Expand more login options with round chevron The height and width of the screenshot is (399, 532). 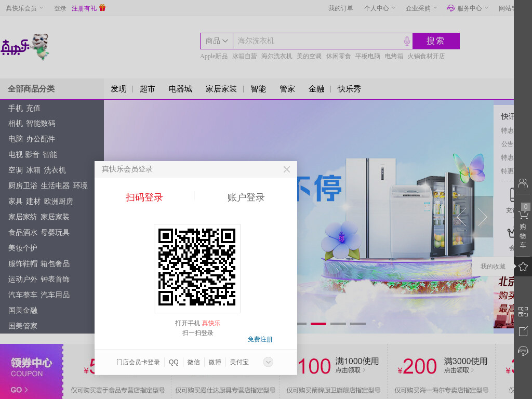(x=268, y=362)
